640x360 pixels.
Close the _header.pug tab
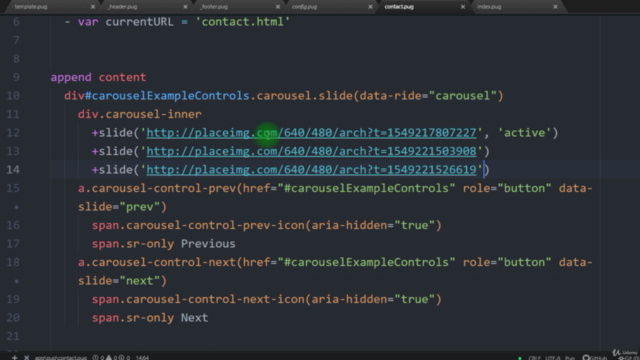pos(185,7)
